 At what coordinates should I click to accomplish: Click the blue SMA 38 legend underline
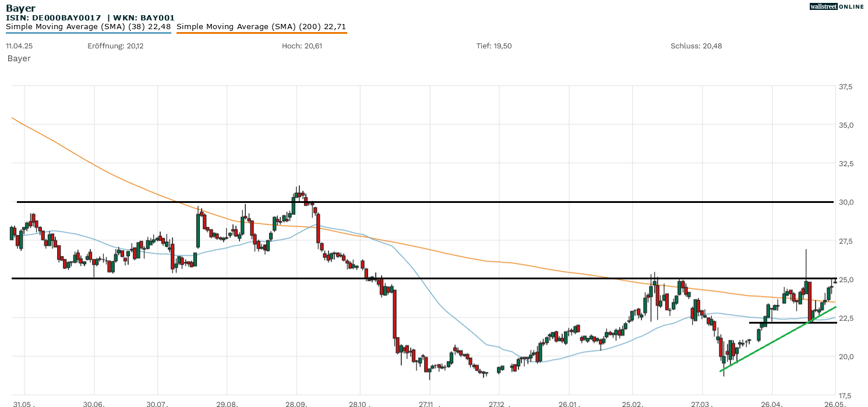click(x=88, y=33)
